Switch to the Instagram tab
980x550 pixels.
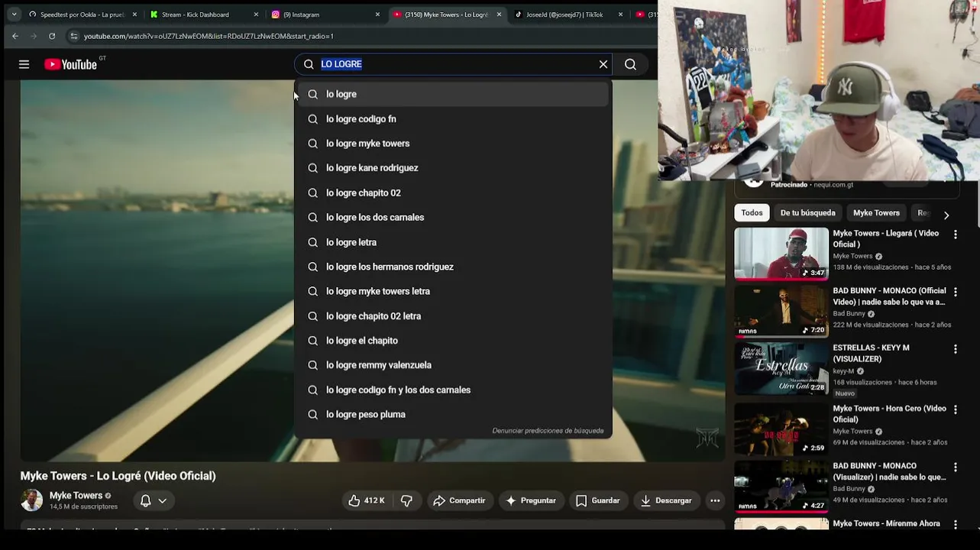pyautogui.click(x=325, y=15)
